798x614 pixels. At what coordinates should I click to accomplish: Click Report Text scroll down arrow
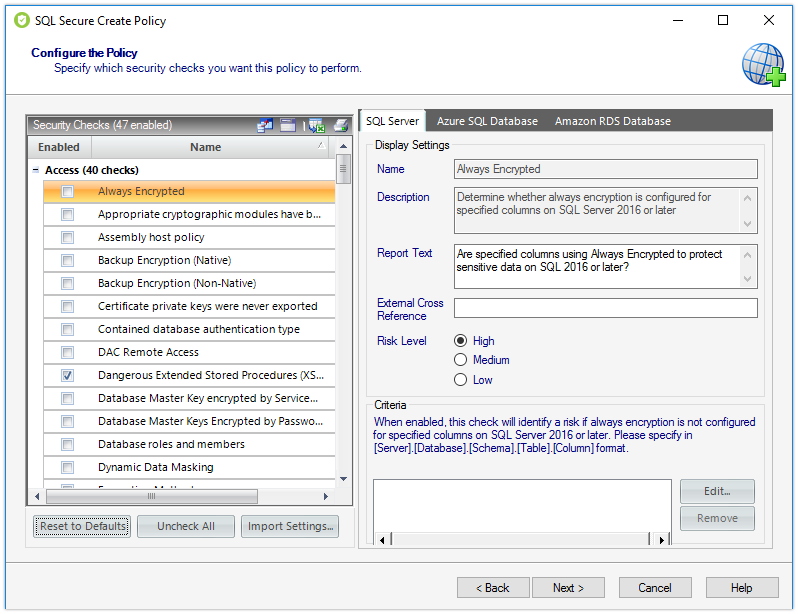(x=748, y=278)
